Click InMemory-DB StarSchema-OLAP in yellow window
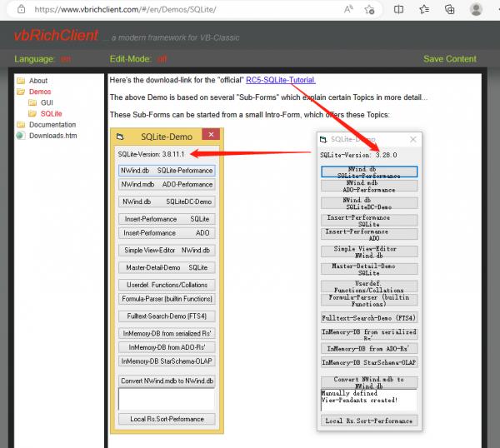 [x=167, y=361]
